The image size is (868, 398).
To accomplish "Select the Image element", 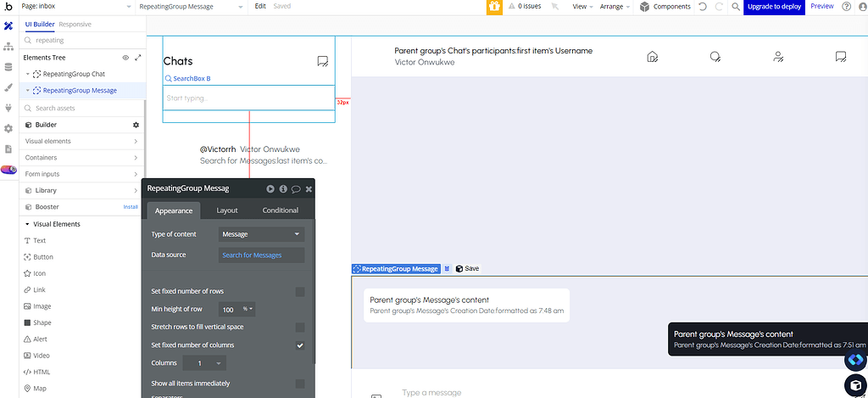I will coord(37,306).
